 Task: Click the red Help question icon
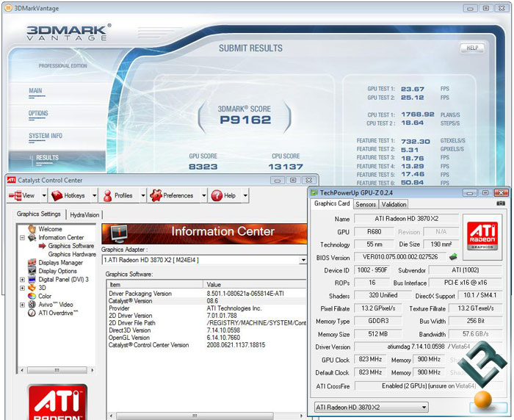pos(217,196)
